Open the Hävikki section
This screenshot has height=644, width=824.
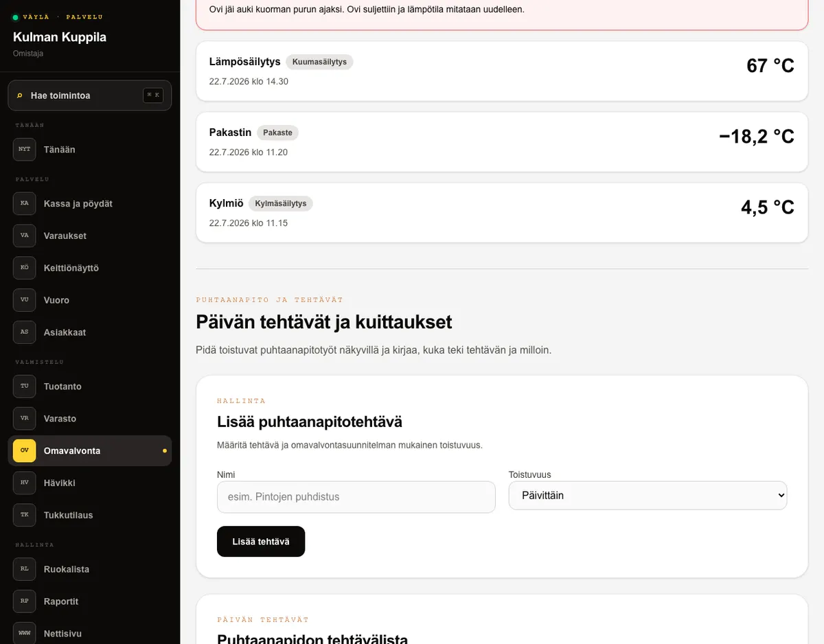pos(90,483)
